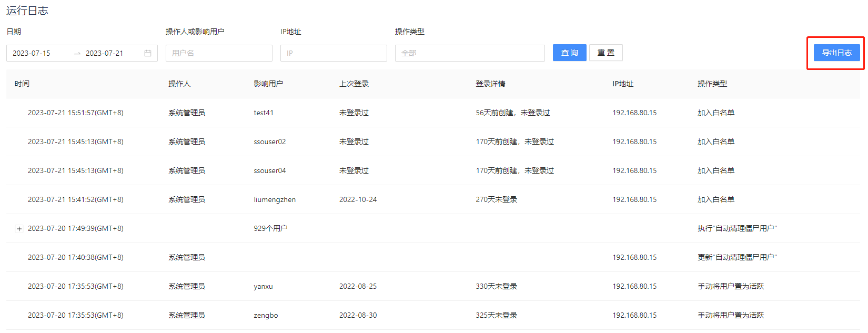Click the 上次登录 column header

tap(354, 84)
